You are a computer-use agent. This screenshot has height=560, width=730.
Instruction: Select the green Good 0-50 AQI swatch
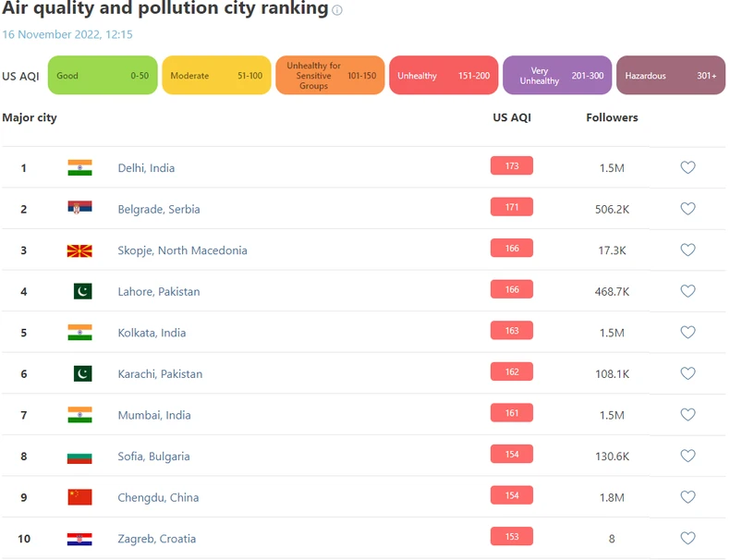103,76
